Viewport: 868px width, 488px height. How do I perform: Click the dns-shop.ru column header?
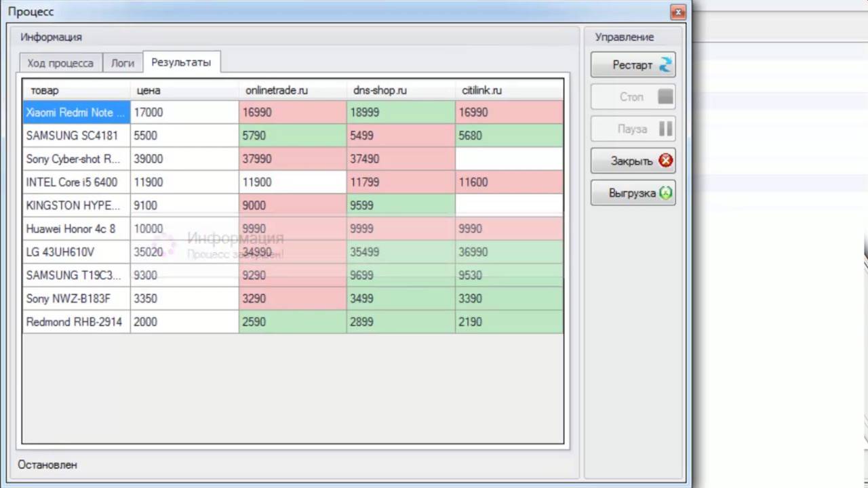pyautogui.click(x=401, y=90)
